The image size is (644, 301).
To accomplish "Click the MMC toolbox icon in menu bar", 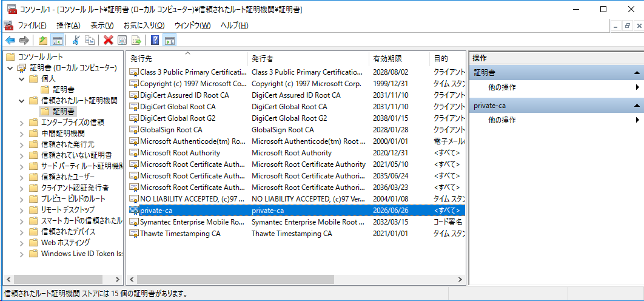I will tap(8, 25).
